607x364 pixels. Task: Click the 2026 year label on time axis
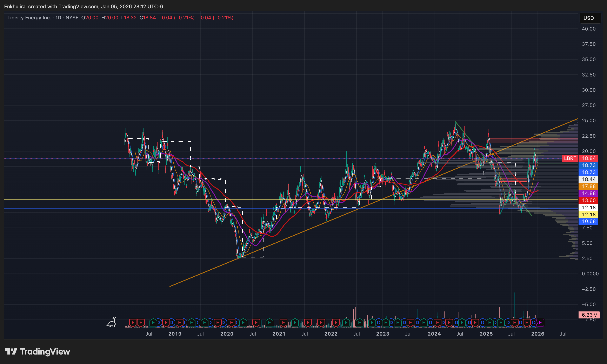click(538, 334)
